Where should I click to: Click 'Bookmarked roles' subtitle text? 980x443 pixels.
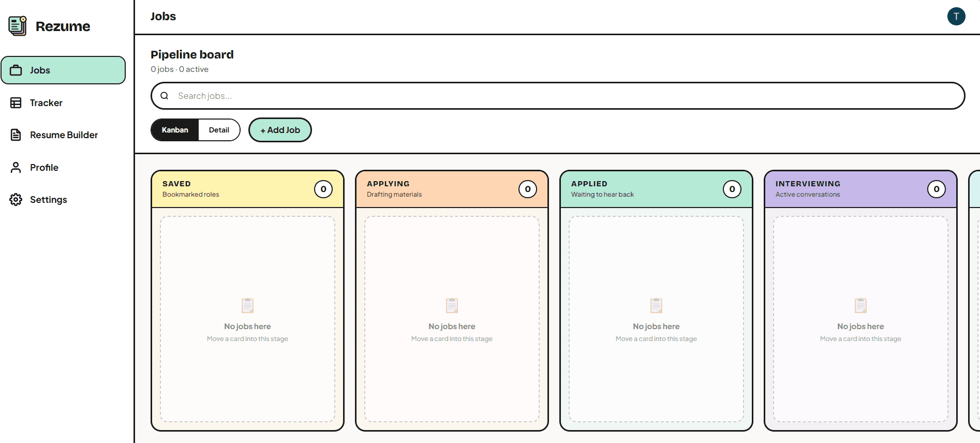click(x=191, y=195)
